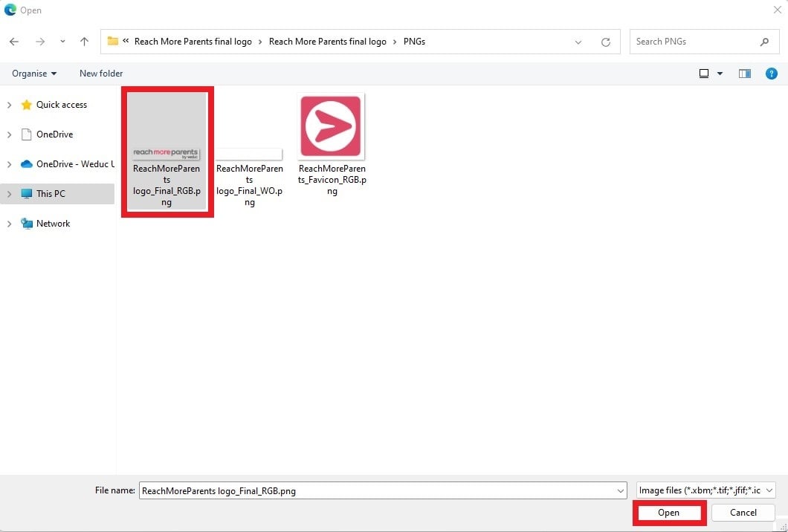Click New folder in the toolbar
The image size is (788, 532).
pos(101,74)
